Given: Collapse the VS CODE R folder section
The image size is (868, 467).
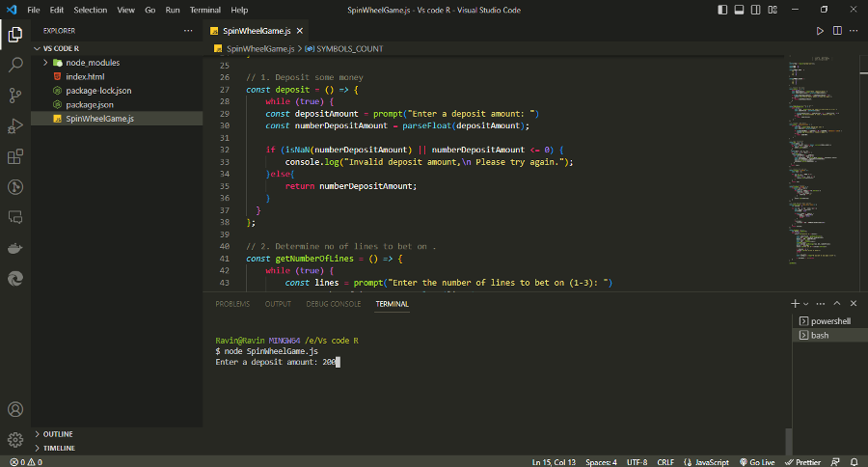Looking at the screenshot, I should pos(117,49).
